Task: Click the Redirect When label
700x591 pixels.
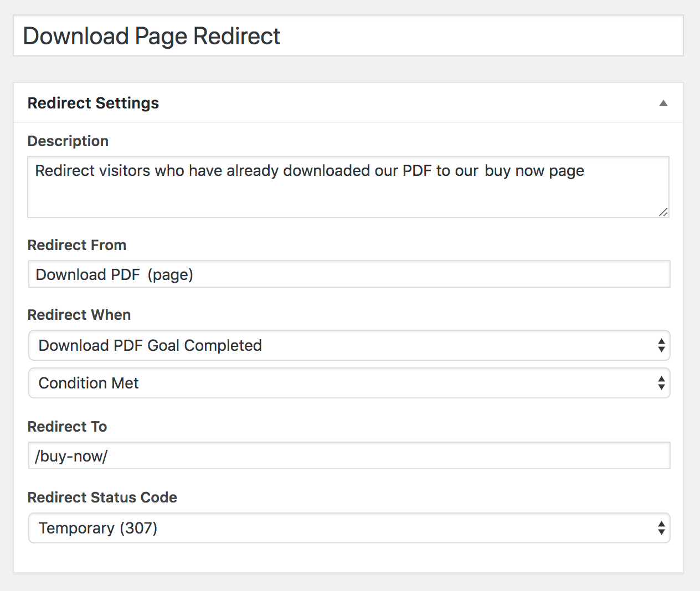Action: (x=79, y=315)
